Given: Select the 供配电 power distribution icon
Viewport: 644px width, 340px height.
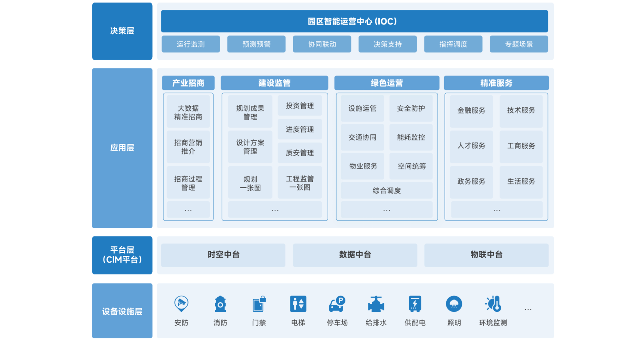Looking at the screenshot, I should tap(415, 304).
